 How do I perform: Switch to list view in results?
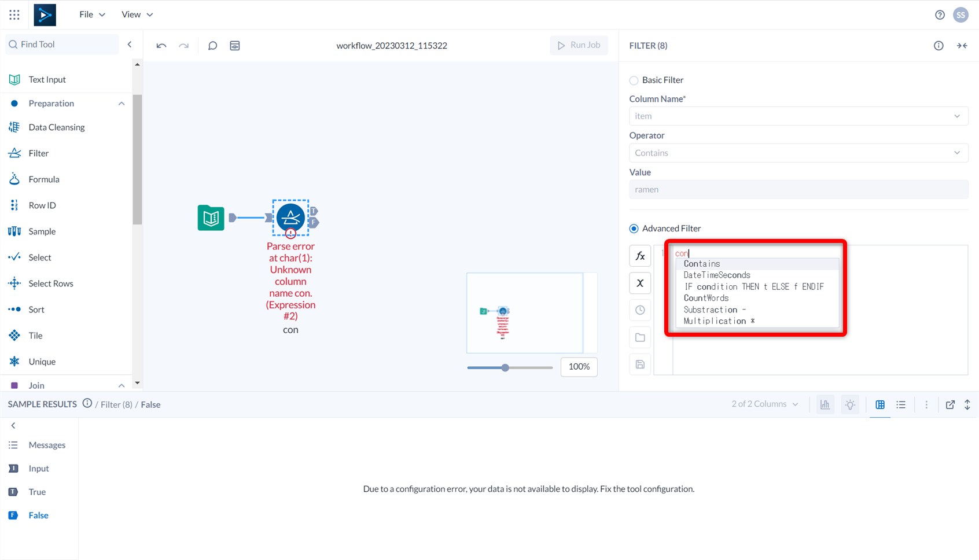(x=901, y=405)
